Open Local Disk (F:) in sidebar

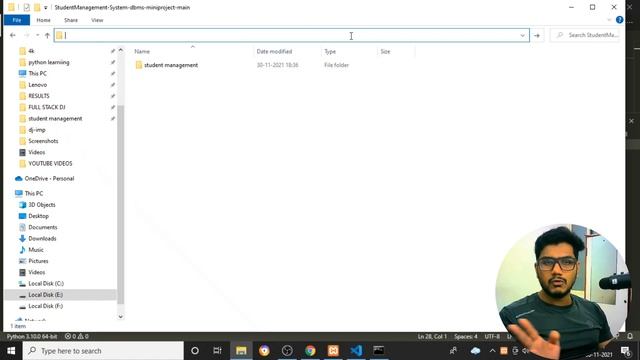point(45,306)
